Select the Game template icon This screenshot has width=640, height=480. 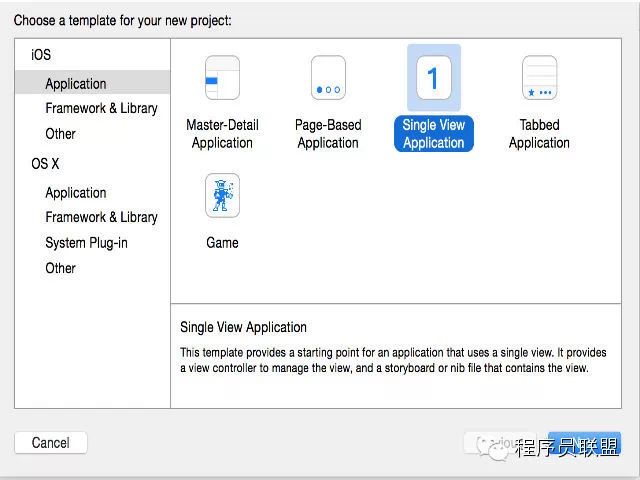pyautogui.click(x=222, y=195)
